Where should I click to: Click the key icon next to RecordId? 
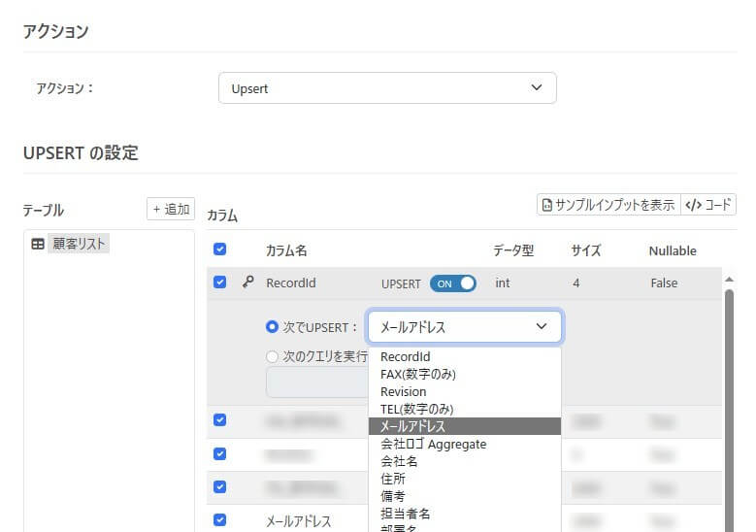[x=247, y=282]
